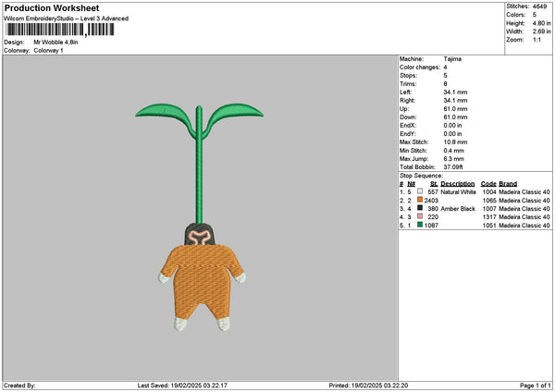Screen dimensions: 555x392
Task: Click the 'Trims:' label
Action: pos(408,84)
